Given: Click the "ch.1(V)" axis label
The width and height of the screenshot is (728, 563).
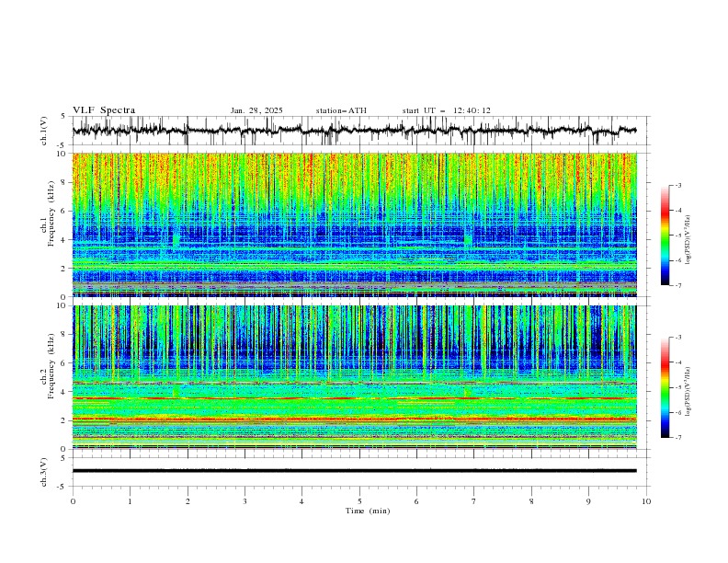Looking at the screenshot, I should pos(44,131).
